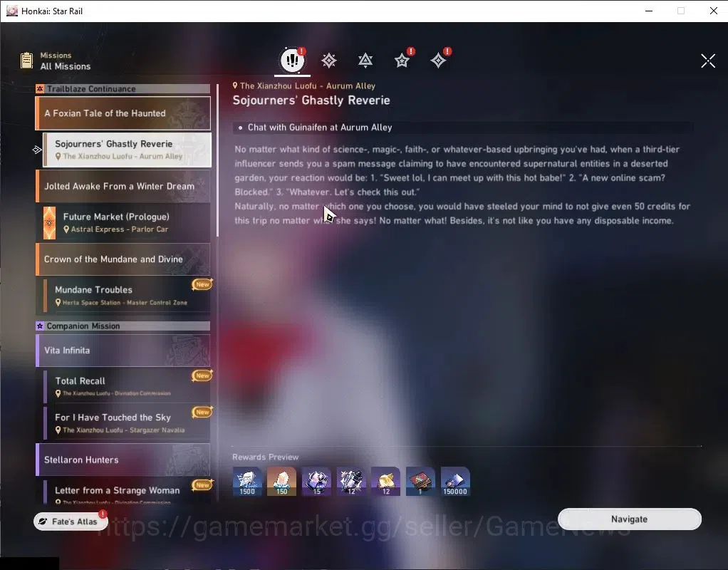Select Letter from a Strange Woman mission
Screen dimensions: 728x570
(127, 492)
